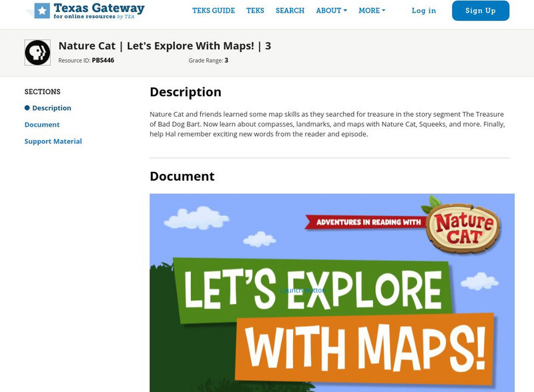Screen dimensions: 534x392
Task: Open the TEKS GUIDE menu item
Action: point(214,11)
